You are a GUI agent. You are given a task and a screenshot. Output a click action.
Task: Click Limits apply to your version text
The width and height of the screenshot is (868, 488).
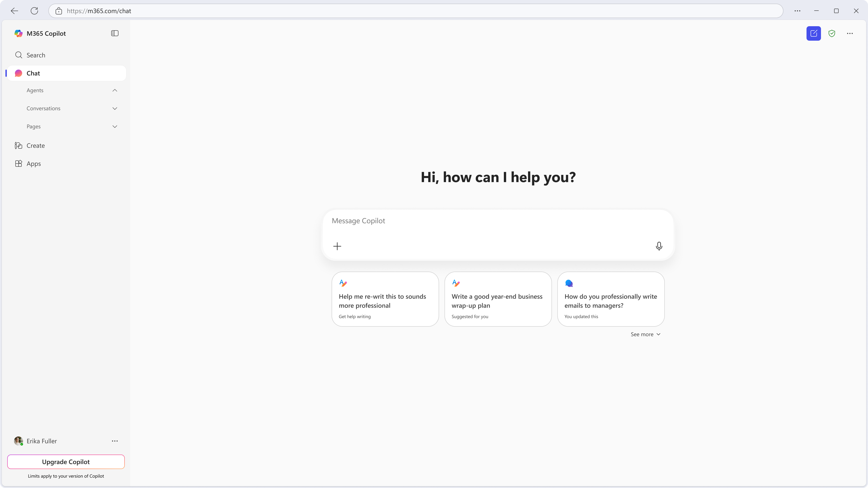(66, 476)
